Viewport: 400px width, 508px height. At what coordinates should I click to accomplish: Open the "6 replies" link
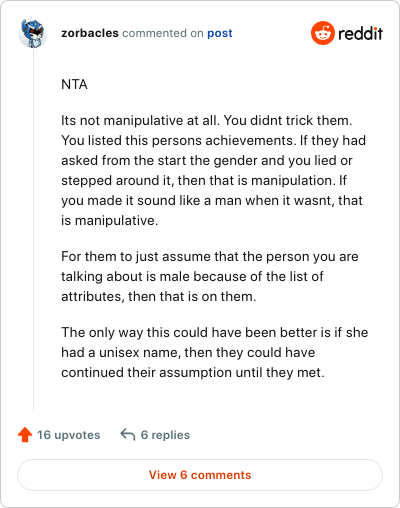[x=165, y=435]
